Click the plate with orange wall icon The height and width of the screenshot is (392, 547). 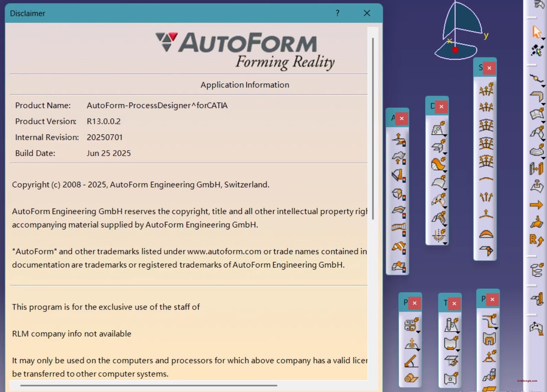pos(537,299)
